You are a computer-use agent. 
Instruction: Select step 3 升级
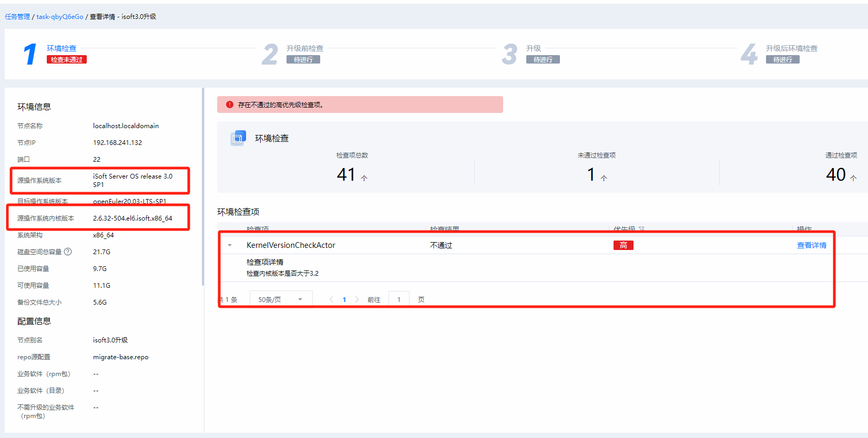(533, 48)
